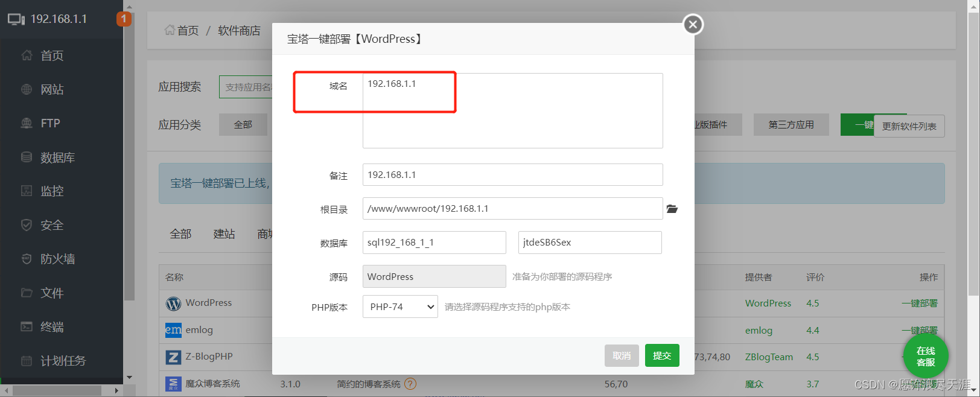Click the Z-BlogPHP logo icon in list
The height and width of the screenshot is (397, 980).
pos(173,357)
